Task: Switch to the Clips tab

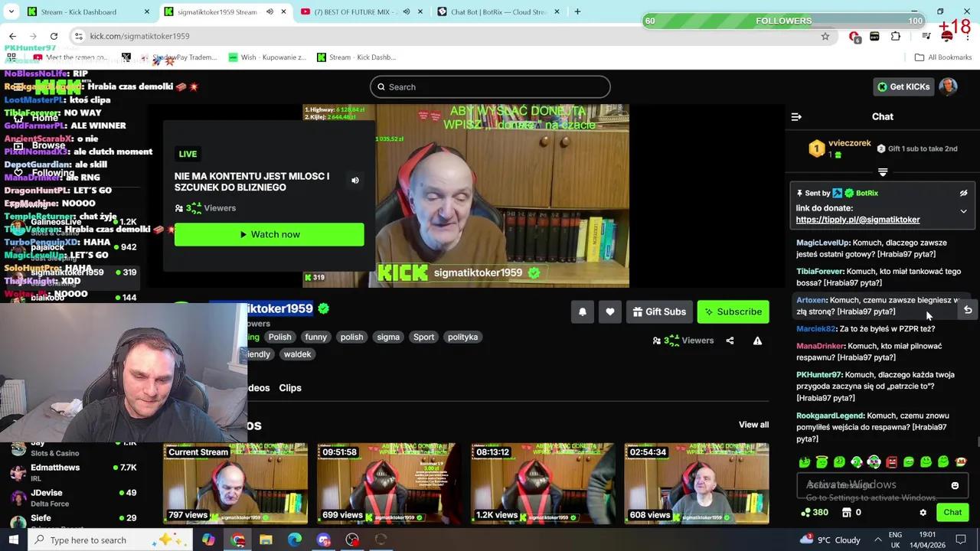Action: [290, 388]
